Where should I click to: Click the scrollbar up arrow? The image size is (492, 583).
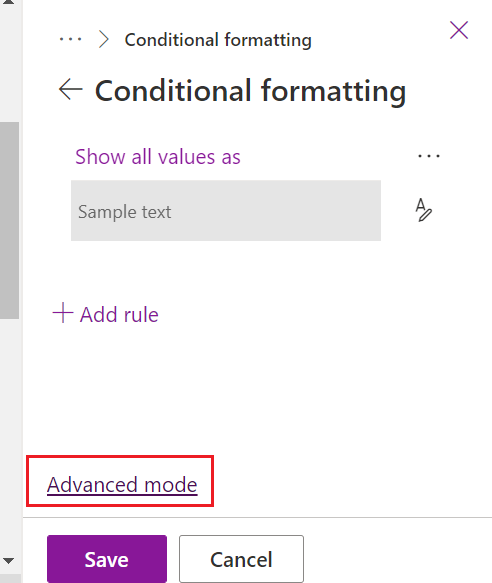[8, 2]
